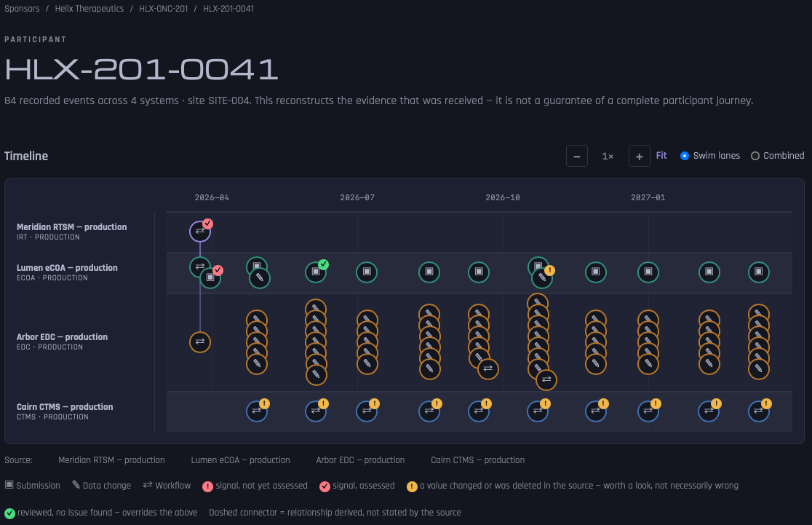Select the Lumen eCOA — production lane label

[x=67, y=268]
